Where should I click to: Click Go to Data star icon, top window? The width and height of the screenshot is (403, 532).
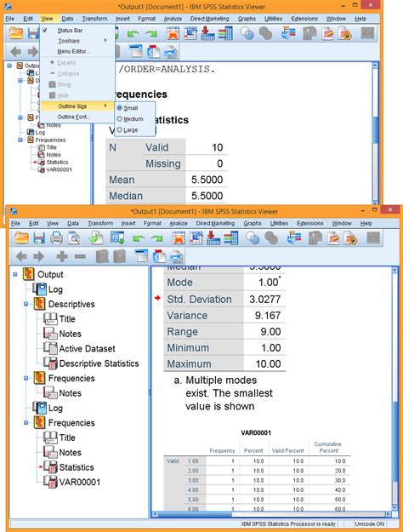click(x=173, y=33)
